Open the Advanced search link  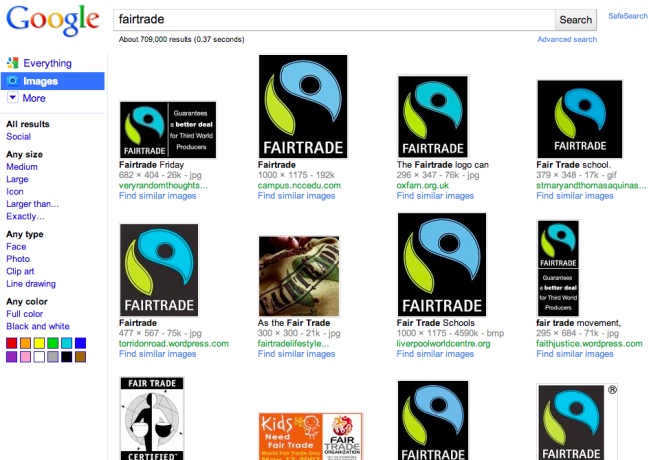click(x=567, y=39)
